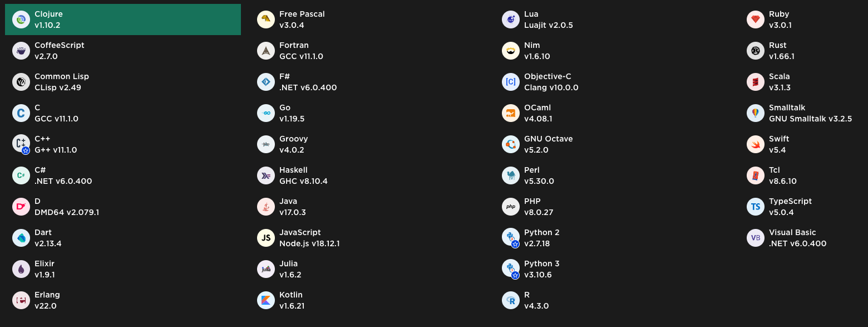
Task: Select the TypeScript TS icon
Action: (756, 207)
